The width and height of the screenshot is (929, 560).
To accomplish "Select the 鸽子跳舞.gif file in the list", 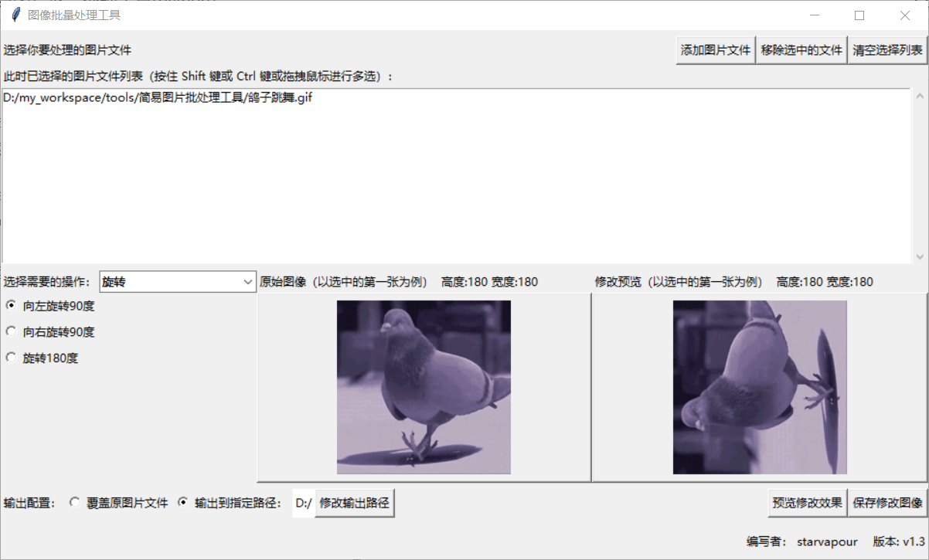I will point(157,97).
